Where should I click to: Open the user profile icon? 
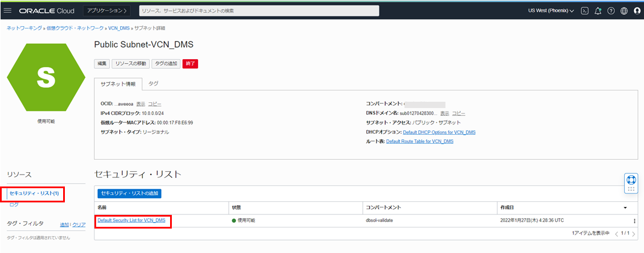[637, 11]
